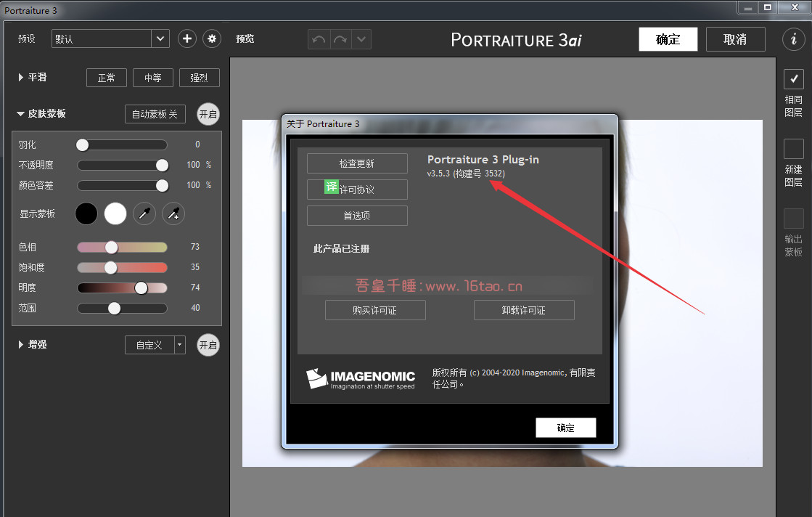Viewport: 812px width, 517px height.
Task: Select the eyedropper with plus tool
Action: (x=173, y=213)
